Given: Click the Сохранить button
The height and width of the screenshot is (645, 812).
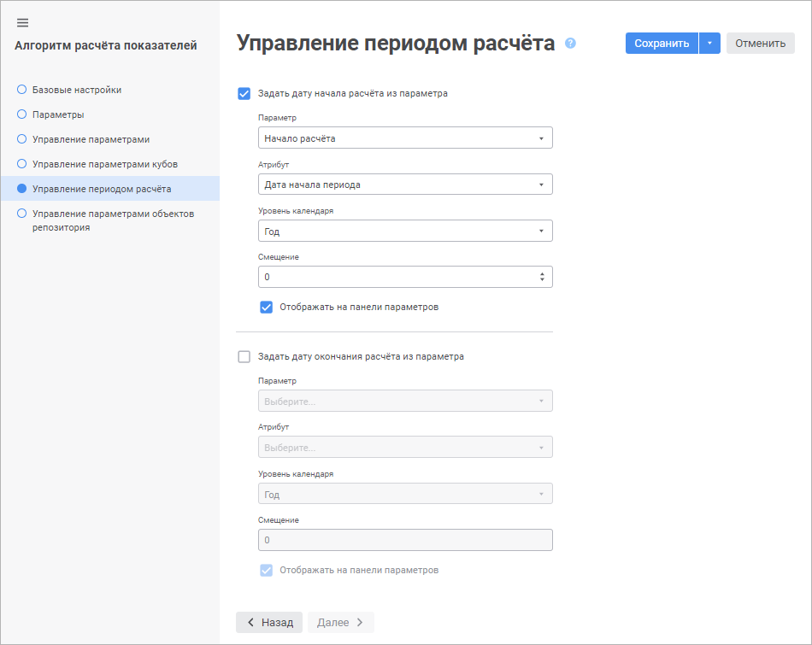Looking at the screenshot, I should tap(662, 44).
